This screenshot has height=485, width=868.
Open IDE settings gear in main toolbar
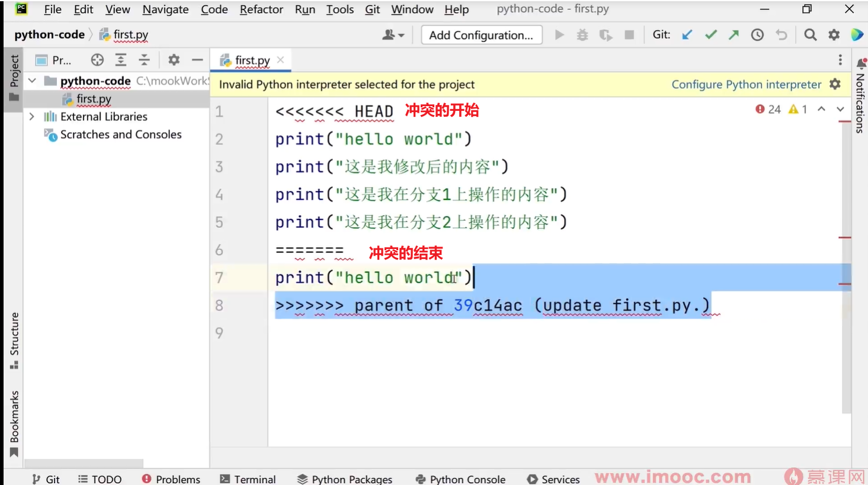click(x=834, y=35)
